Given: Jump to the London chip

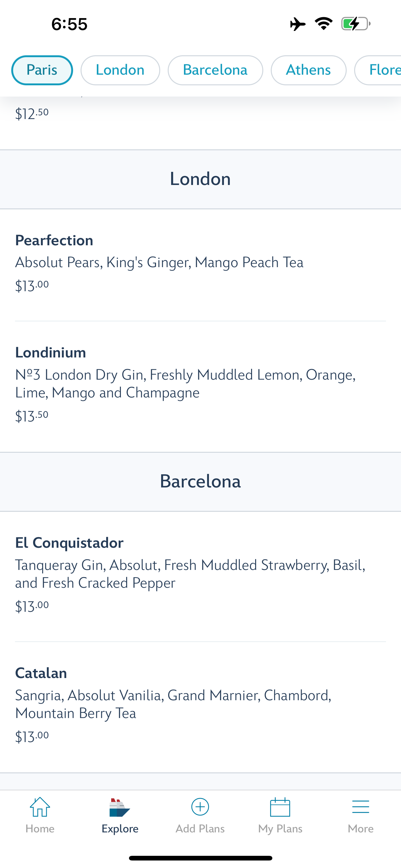Looking at the screenshot, I should 120,70.
